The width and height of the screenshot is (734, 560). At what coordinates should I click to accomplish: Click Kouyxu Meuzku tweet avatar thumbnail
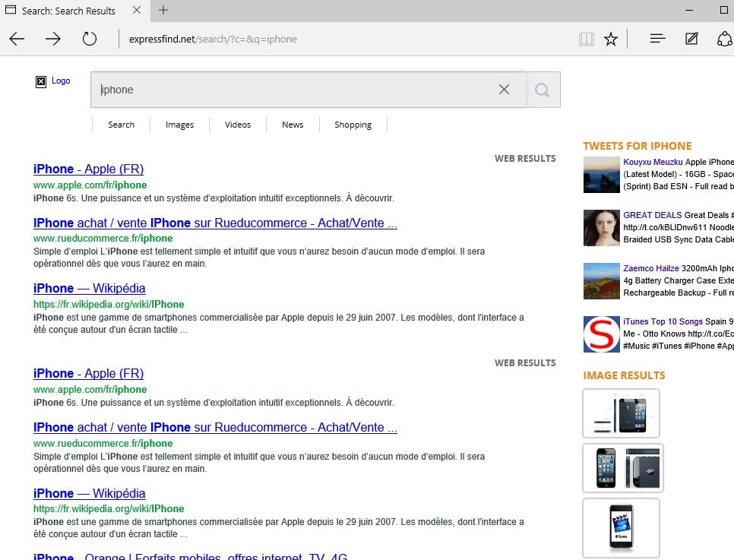pos(602,175)
